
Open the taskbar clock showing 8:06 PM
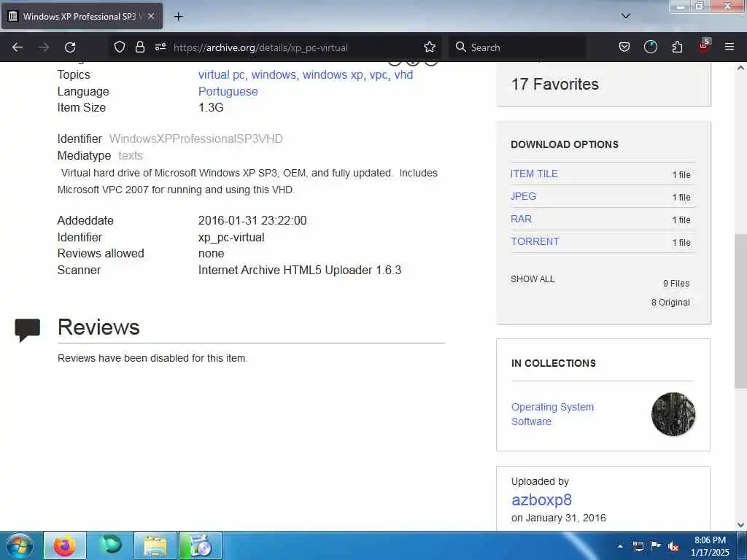[x=710, y=546]
